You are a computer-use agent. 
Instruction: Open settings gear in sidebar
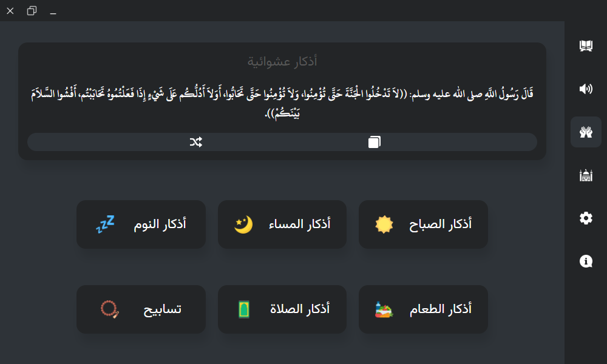(x=586, y=218)
